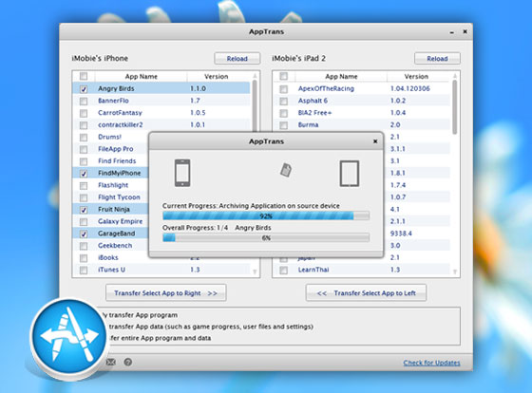
Task: Check the Find Friends checkbox
Action: [84, 161]
